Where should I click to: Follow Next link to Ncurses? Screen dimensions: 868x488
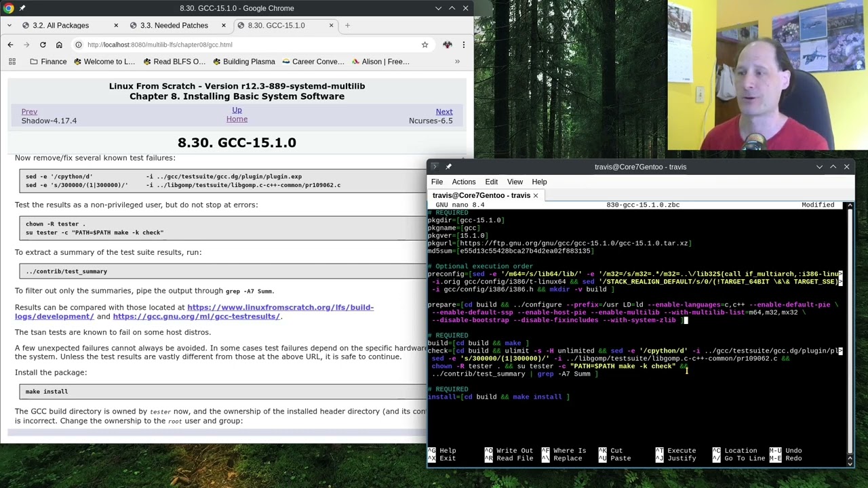point(444,112)
